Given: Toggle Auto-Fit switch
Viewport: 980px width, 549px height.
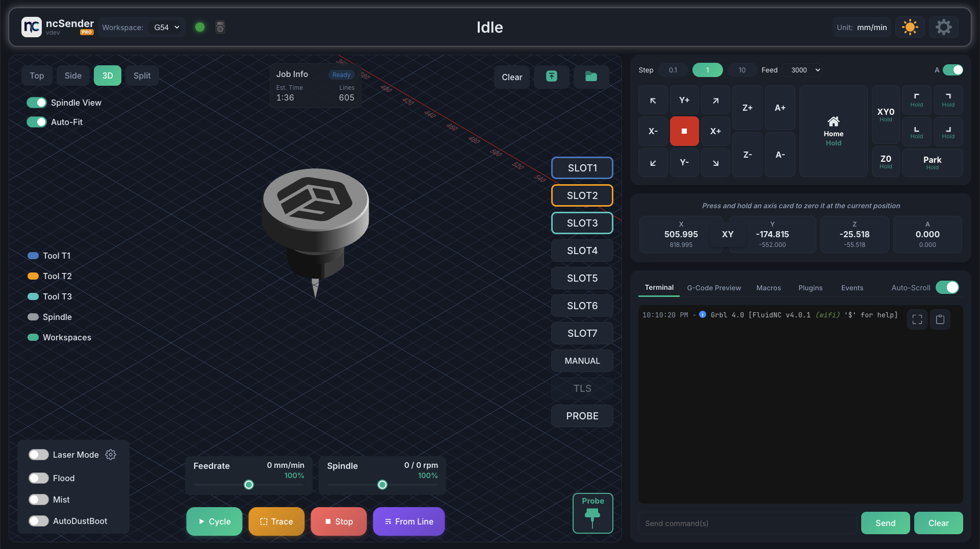Looking at the screenshot, I should pos(37,122).
